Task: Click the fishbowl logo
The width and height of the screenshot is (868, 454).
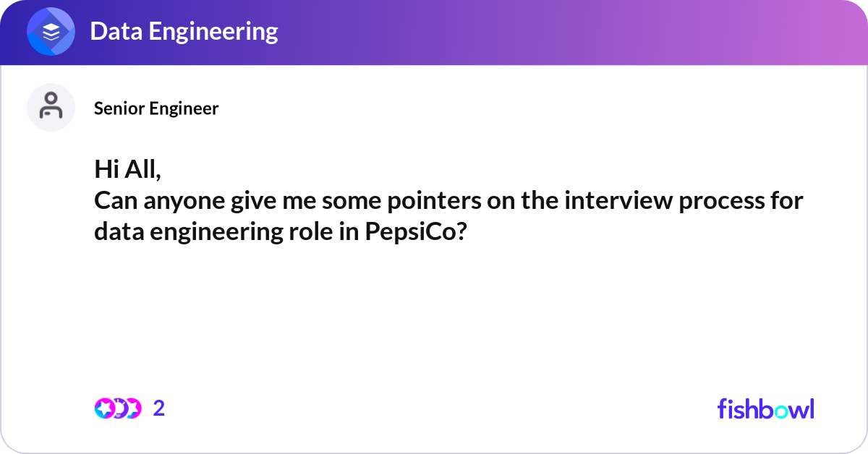Action: pyautogui.click(x=766, y=408)
